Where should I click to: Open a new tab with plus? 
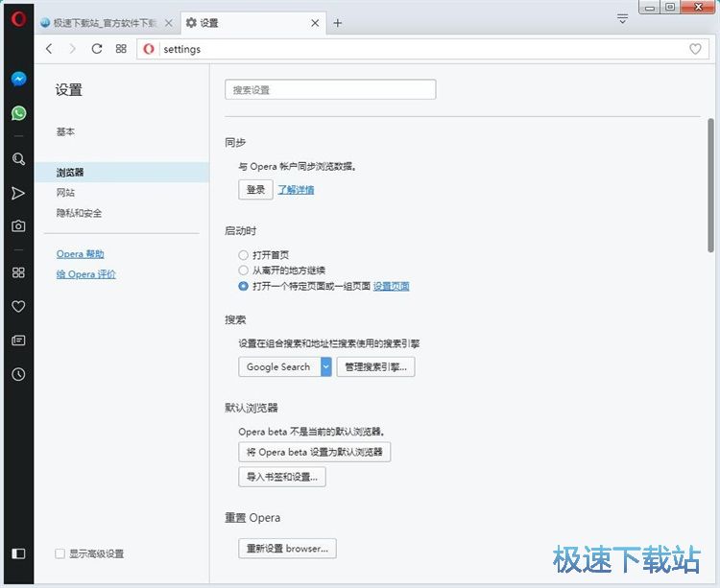338,23
